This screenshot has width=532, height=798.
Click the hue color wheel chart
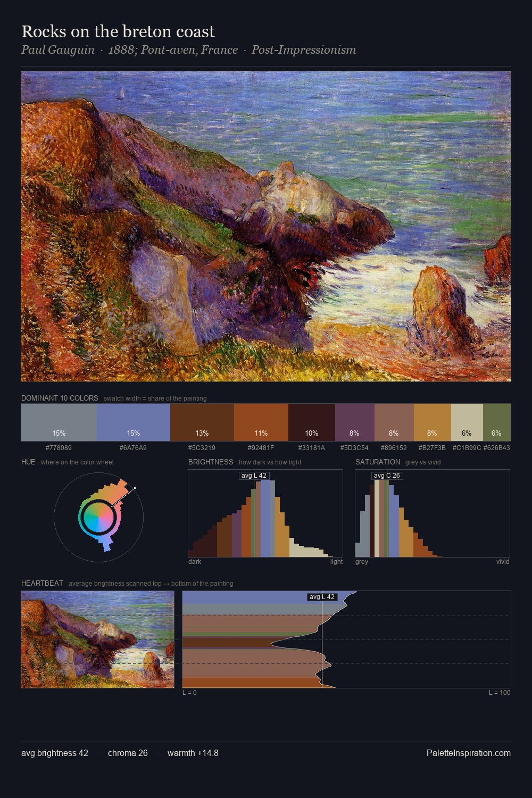(x=98, y=517)
